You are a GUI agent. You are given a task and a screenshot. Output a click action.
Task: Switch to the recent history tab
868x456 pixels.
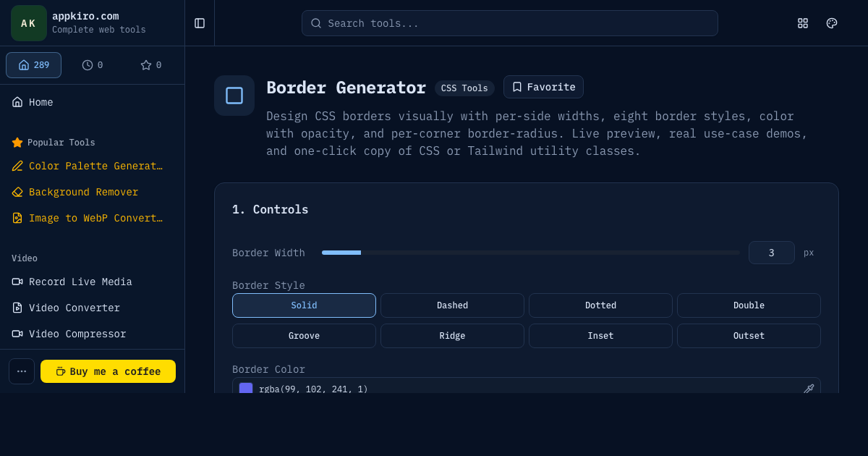(93, 65)
